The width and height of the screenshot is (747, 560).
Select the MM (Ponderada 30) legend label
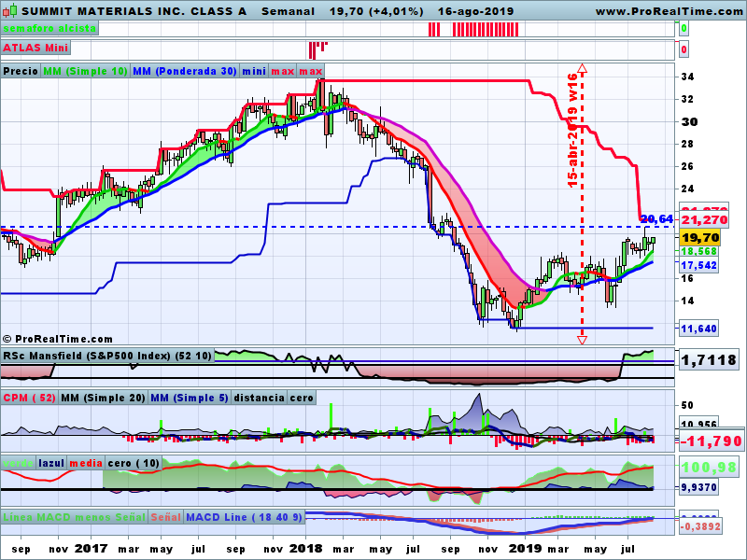coord(185,71)
